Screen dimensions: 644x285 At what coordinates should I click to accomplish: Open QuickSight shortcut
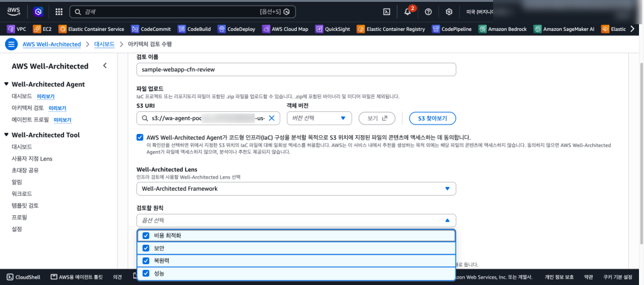[332, 29]
